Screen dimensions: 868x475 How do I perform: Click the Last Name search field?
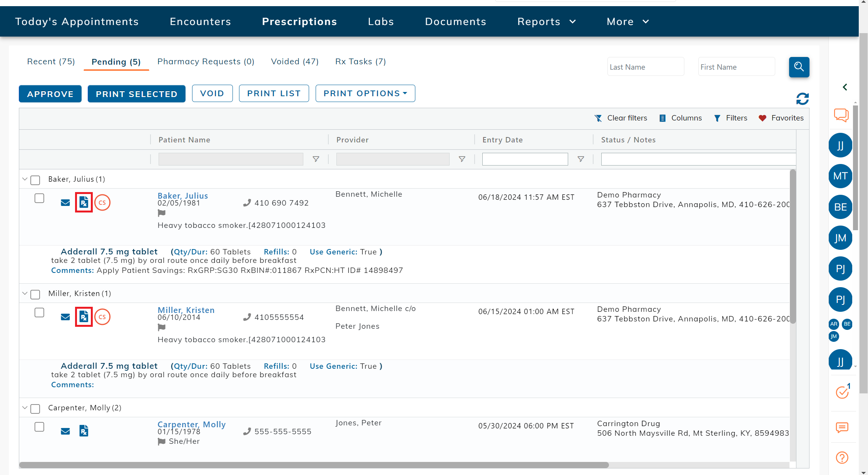point(646,67)
